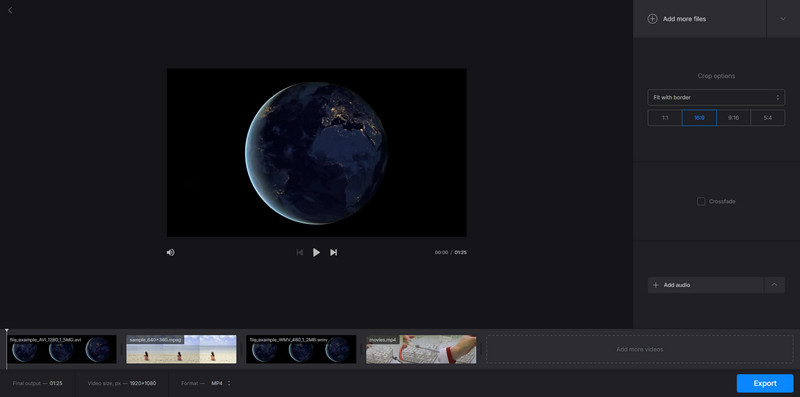The height and width of the screenshot is (397, 800).
Task: Skip to the previous clip
Action: (300, 252)
